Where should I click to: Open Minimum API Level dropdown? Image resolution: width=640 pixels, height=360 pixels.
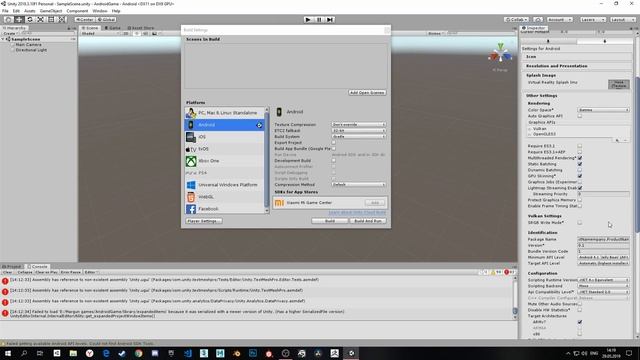(603, 258)
